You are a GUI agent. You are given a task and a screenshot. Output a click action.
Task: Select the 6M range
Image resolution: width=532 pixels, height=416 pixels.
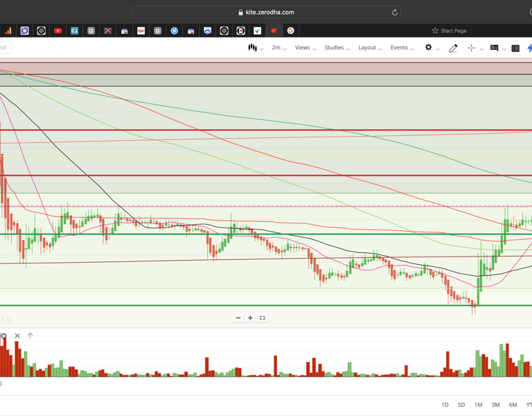(x=513, y=405)
